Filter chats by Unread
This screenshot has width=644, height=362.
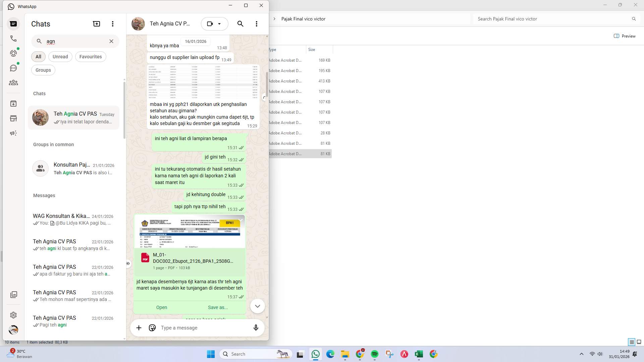(60, 56)
